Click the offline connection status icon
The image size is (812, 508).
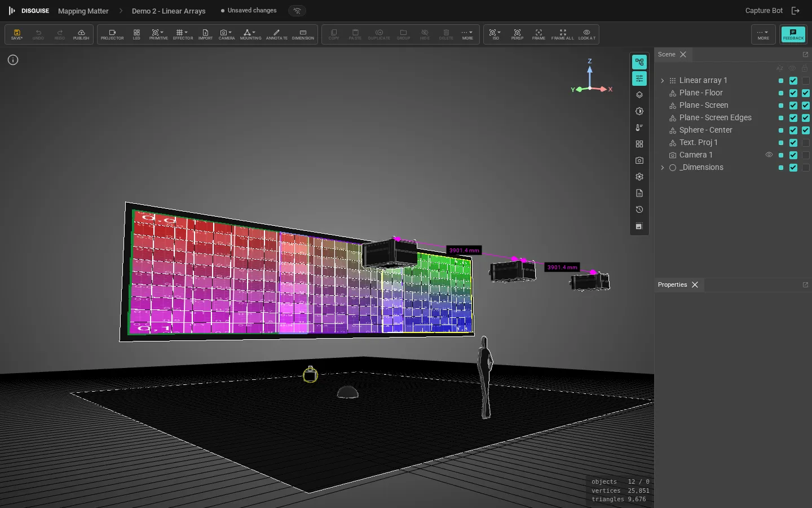click(x=297, y=11)
